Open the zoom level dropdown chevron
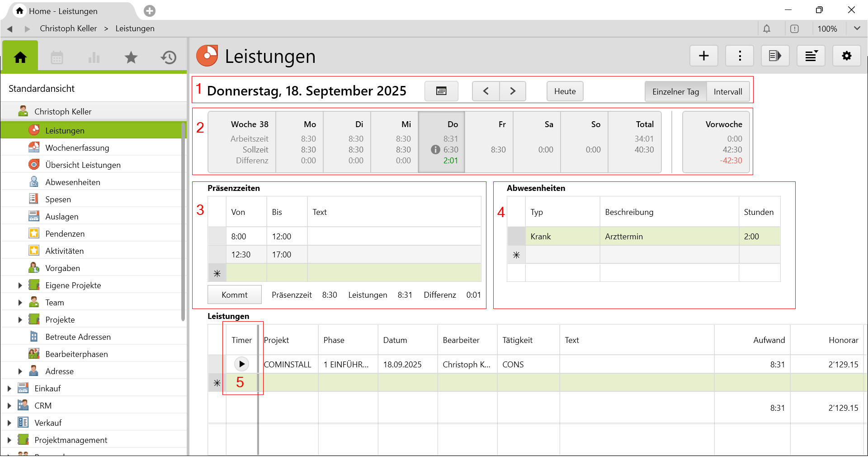Image resolution: width=868 pixels, height=461 pixels. tap(857, 29)
